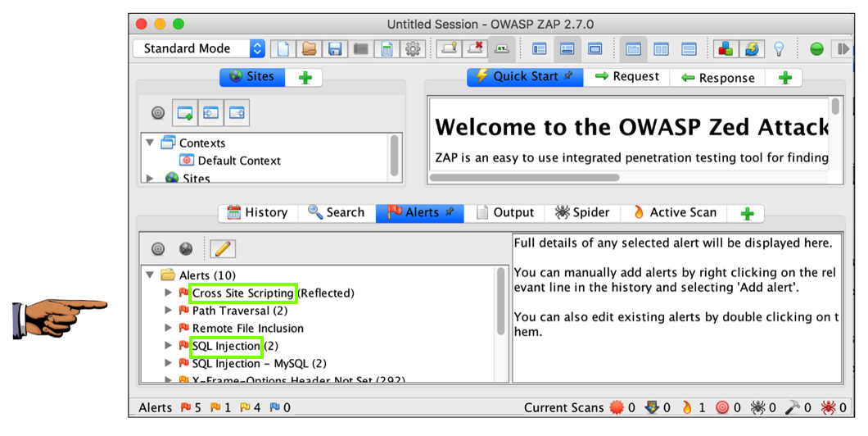This screenshot has width=868, height=436.
Task: Open Options via the gear icon
Action: tap(413, 48)
